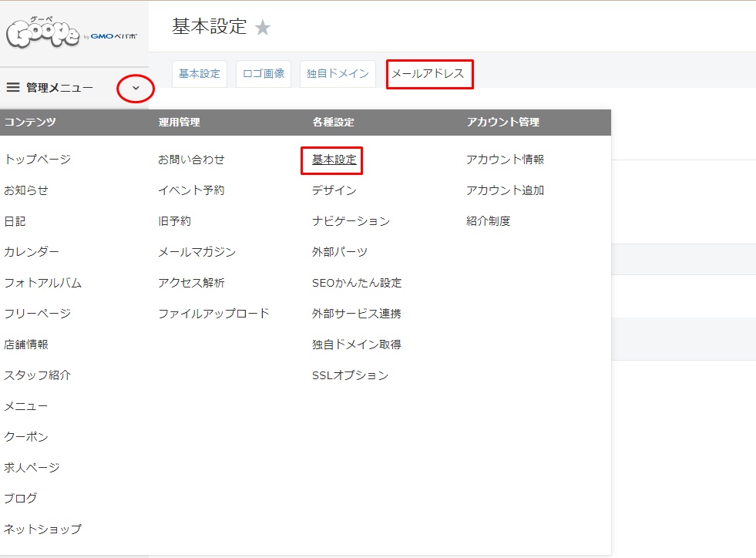Go to the デザイン settings
Image resolution: width=756 pixels, height=558 pixels.
pos(334,190)
